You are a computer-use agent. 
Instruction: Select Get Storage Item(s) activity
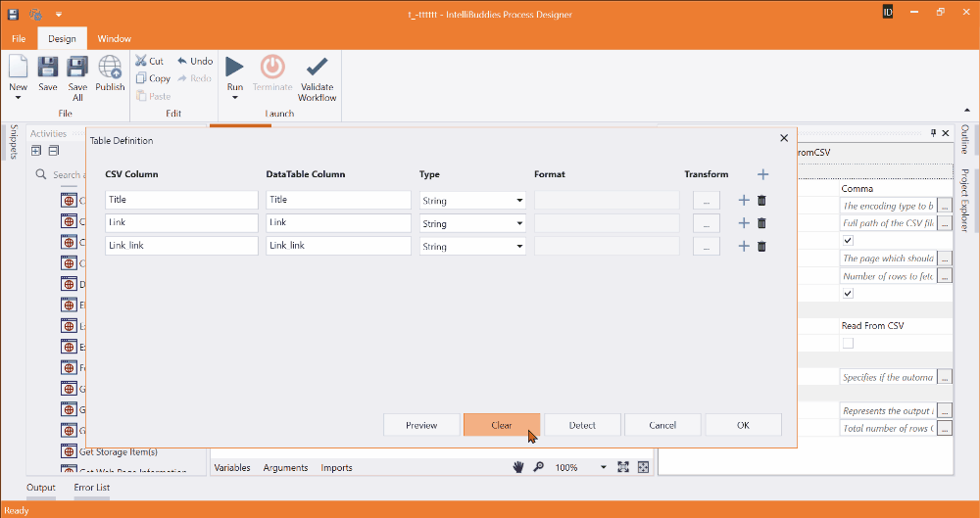119,451
